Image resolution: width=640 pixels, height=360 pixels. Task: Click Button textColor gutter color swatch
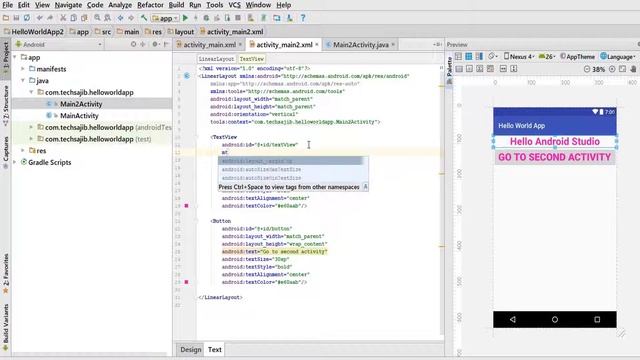pyautogui.click(x=187, y=282)
